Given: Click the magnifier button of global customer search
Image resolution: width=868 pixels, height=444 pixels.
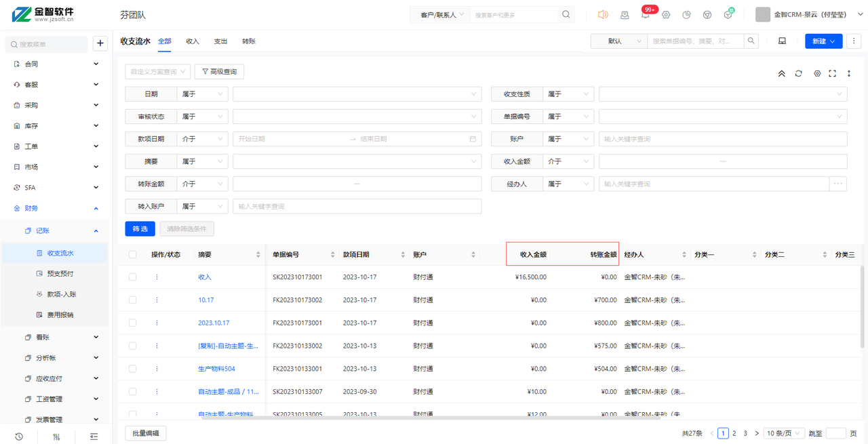Looking at the screenshot, I should pos(566,14).
